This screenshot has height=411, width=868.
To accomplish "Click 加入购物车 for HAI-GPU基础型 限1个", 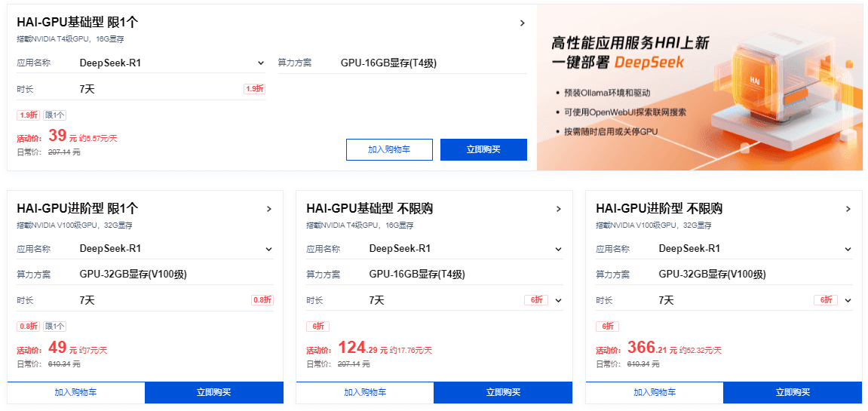I will [390, 149].
